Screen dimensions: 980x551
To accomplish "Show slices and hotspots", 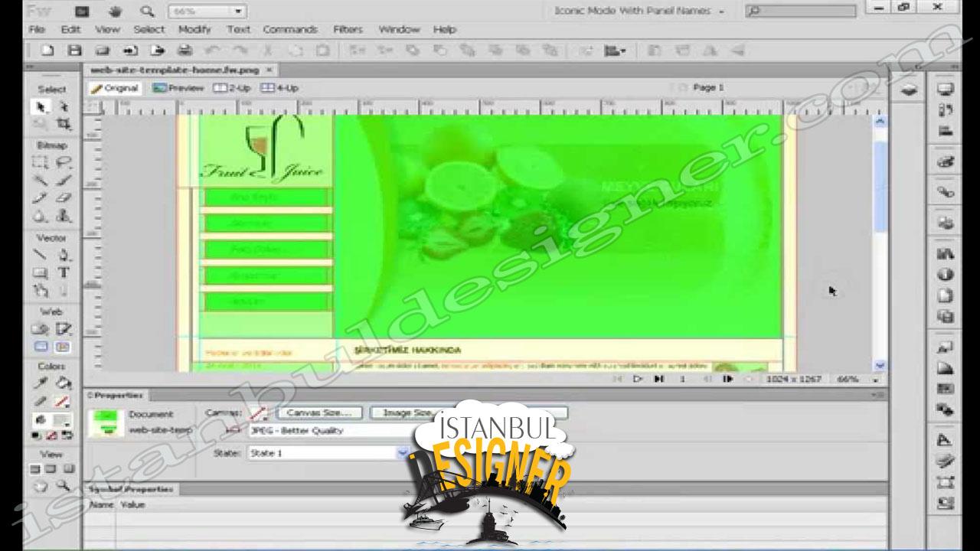I will click(x=64, y=347).
